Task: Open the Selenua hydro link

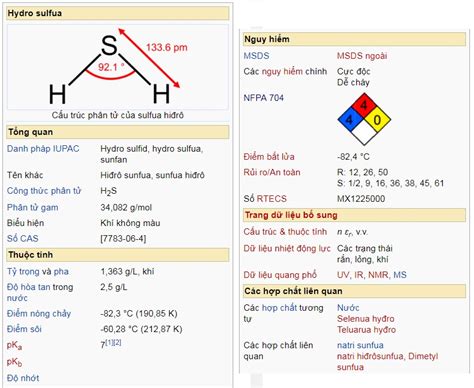Action: (366, 319)
